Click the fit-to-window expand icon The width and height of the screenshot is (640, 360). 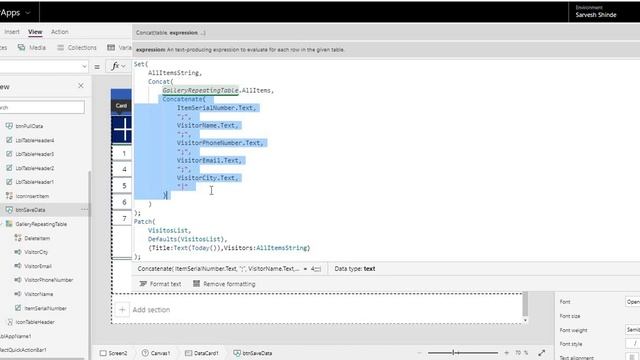(x=542, y=353)
